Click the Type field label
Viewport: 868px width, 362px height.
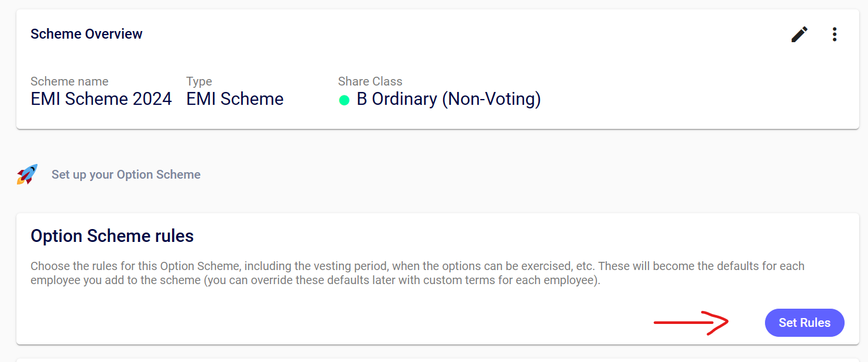tap(199, 81)
